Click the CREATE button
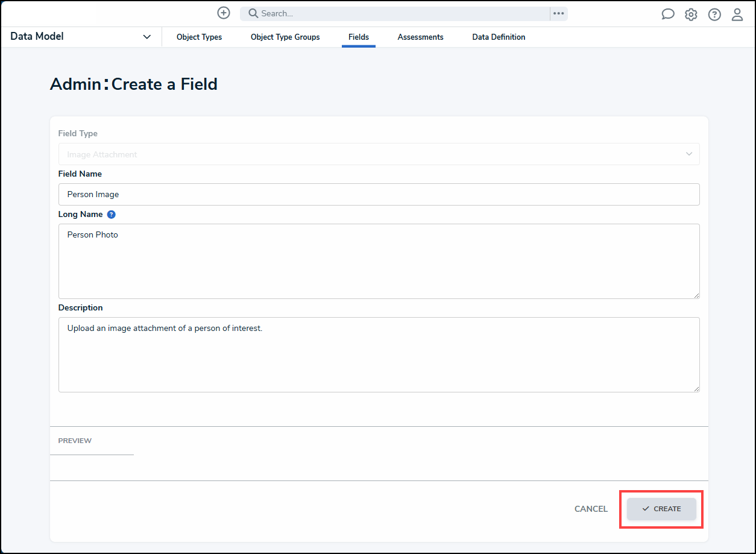Viewport: 756px width, 554px height. 661,509
